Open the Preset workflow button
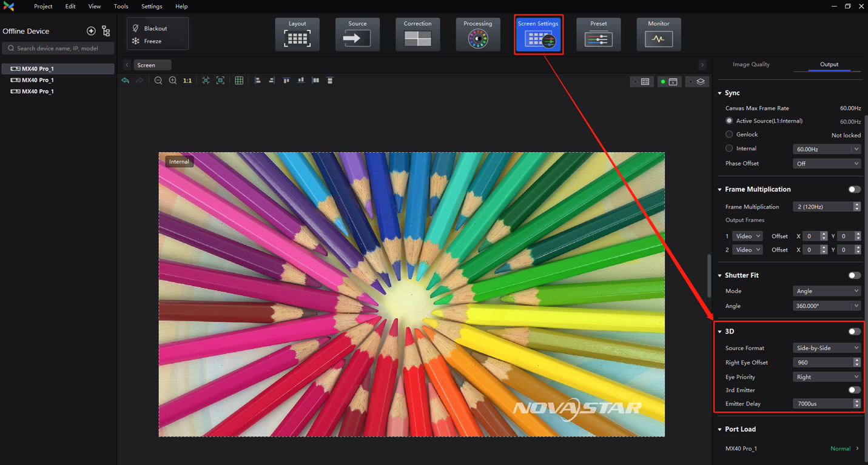The width and height of the screenshot is (868, 465). 599,35
